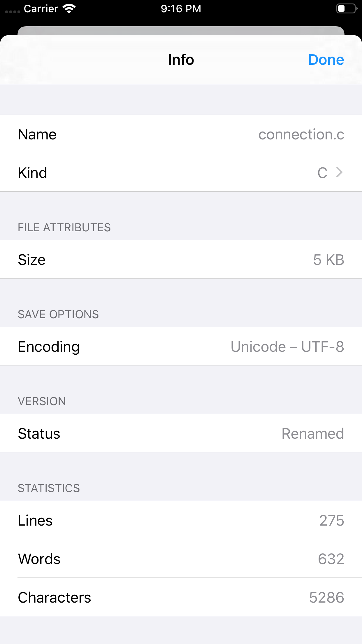362x644 pixels.
Task: Tap the Unicode – UTF-8 encoding value
Action: [287, 346]
